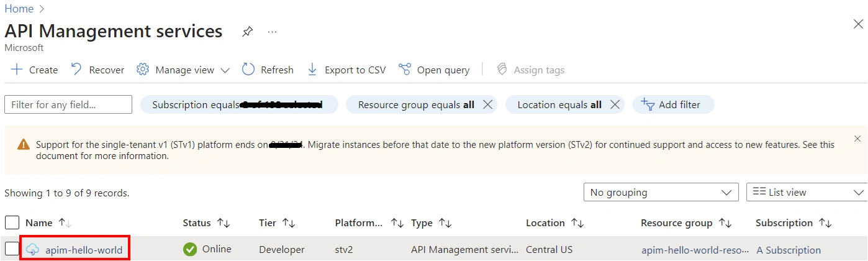Sort by the Name column
Image resolution: width=868 pixels, height=261 pixels.
48,222
